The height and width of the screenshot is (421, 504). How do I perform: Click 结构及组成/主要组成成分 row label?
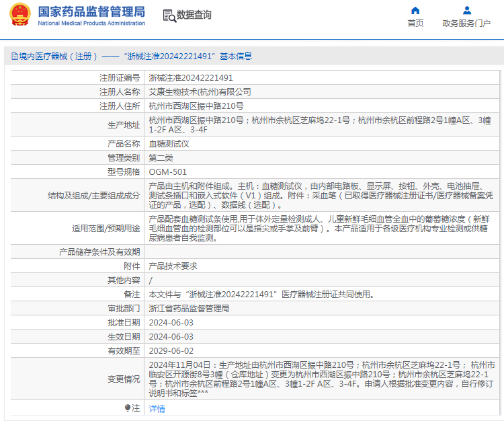94,196
